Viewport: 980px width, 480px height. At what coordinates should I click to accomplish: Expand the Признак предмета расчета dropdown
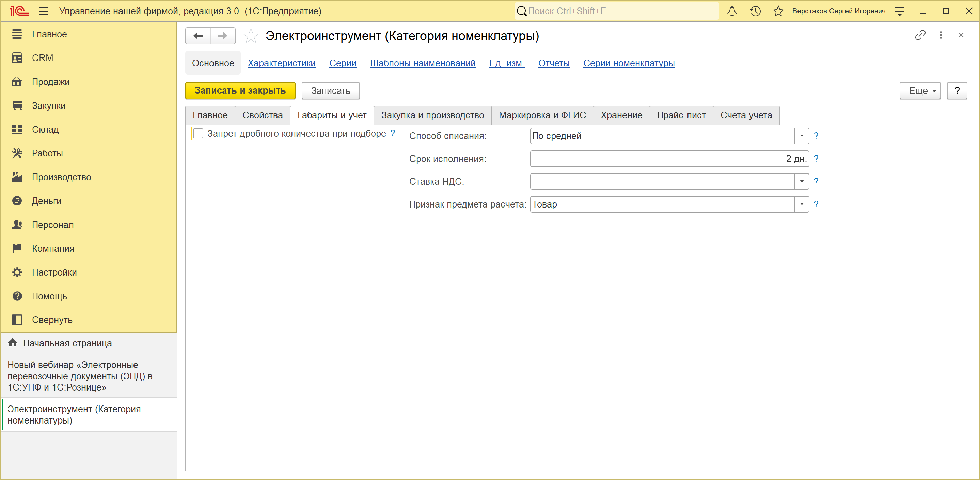pos(801,204)
